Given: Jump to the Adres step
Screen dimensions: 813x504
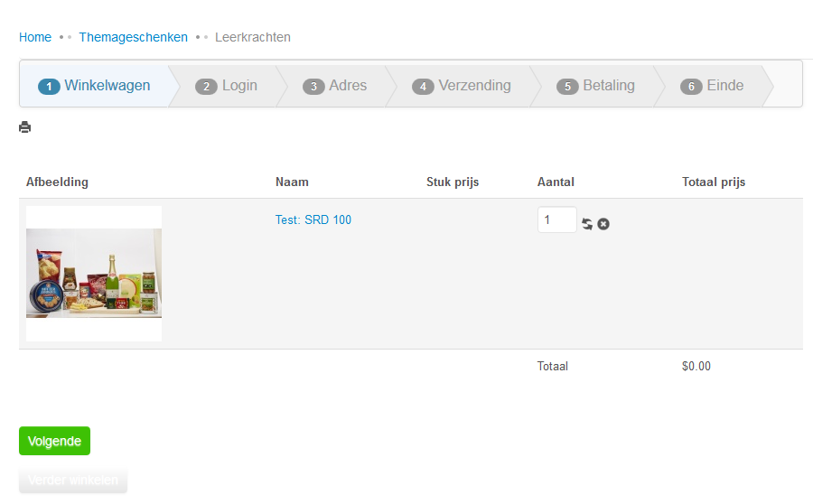Looking at the screenshot, I should (x=335, y=86).
